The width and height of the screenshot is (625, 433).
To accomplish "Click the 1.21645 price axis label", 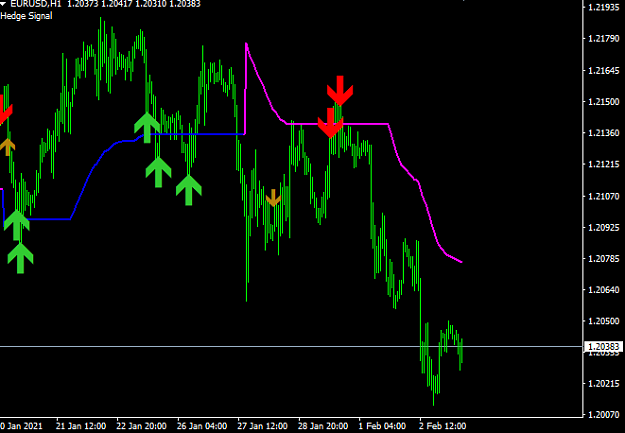I will click(x=604, y=71).
